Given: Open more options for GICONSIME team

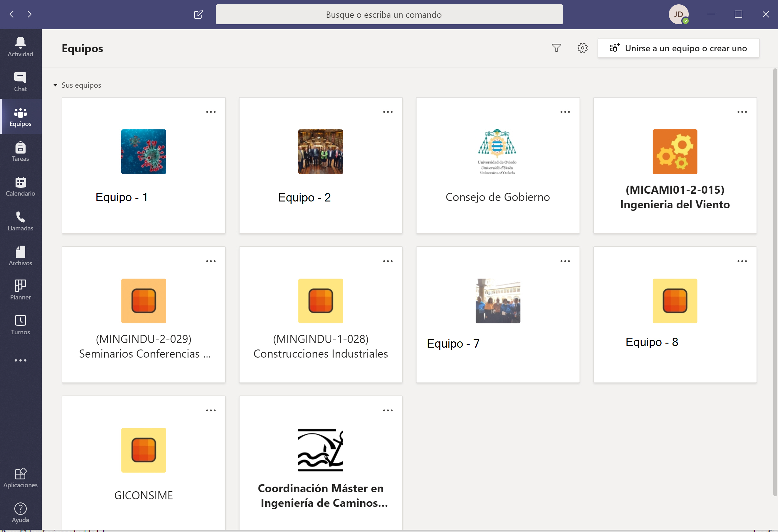Looking at the screenshot, I should pyautogui.click(x=211, y=410).
